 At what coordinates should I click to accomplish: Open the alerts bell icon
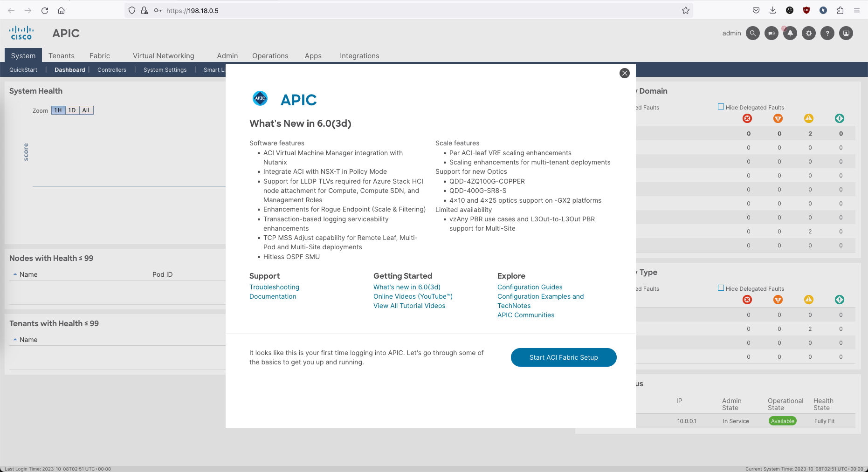tap(790, 33)
